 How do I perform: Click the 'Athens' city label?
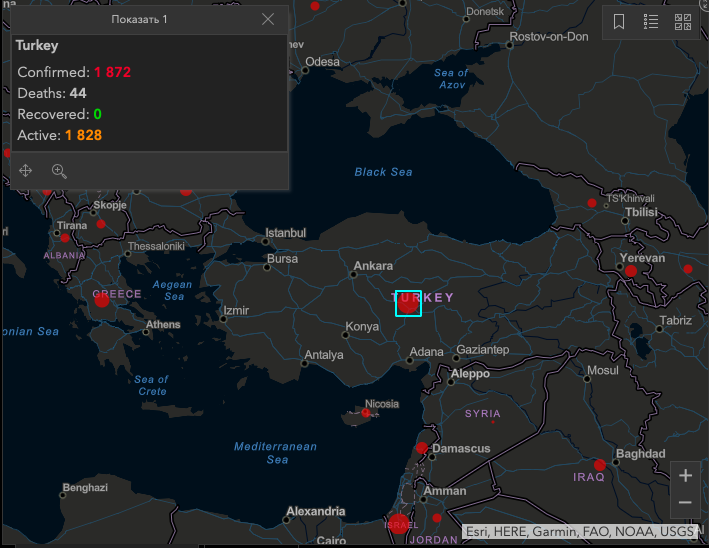[163, 325]
